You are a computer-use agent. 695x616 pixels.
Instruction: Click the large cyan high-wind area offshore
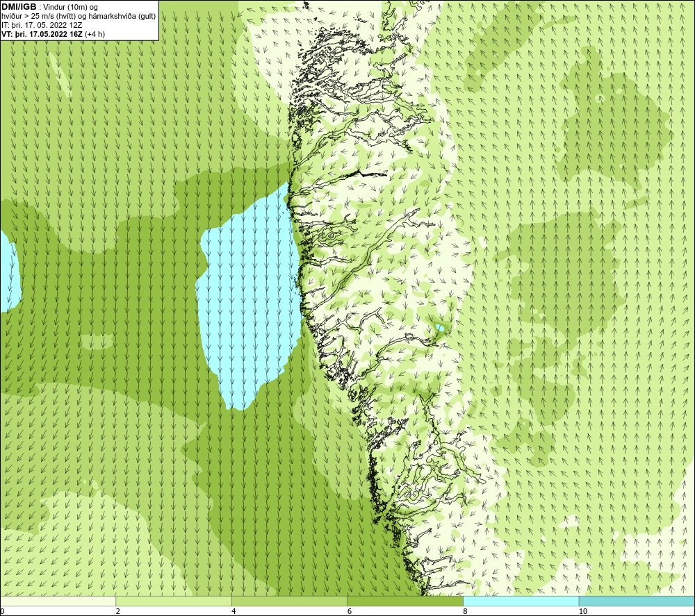[x=248, y=297]
